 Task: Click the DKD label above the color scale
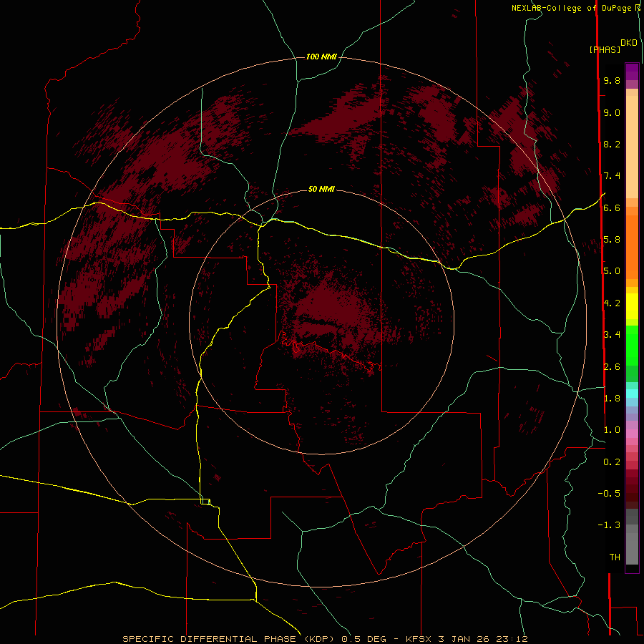pos(628,43)
